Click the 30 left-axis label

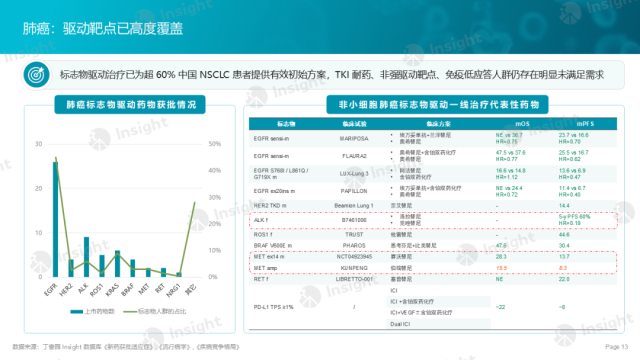coord(38,144)
